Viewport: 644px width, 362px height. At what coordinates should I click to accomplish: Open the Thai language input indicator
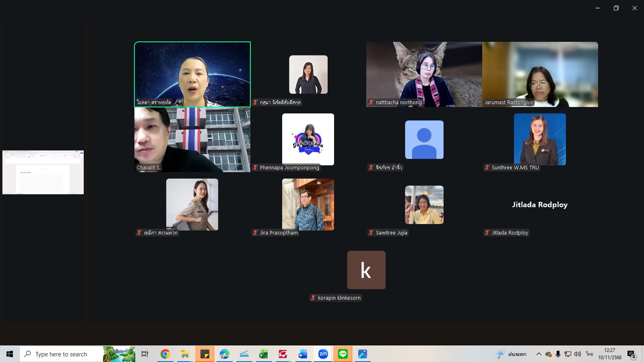pos(590,354)
